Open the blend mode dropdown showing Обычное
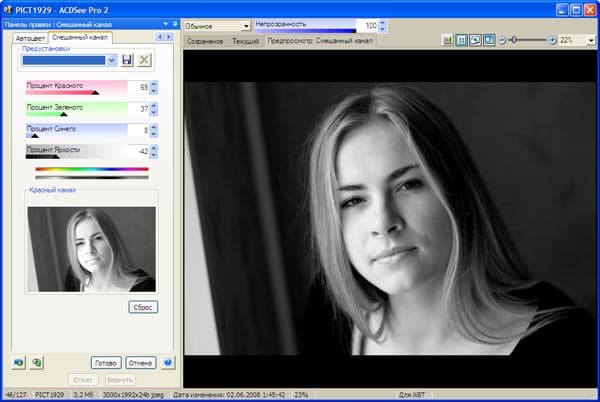The width and height of the screenshot is (600, 402). click(246, 26)
